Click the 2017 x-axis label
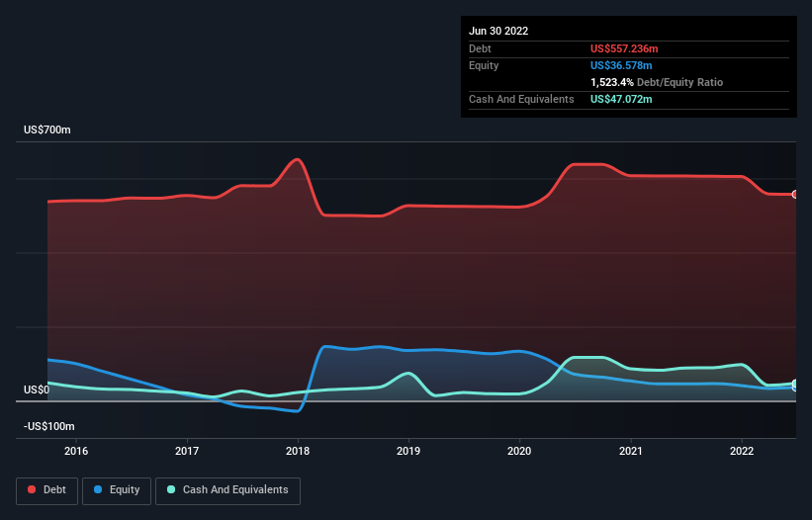 tap(187, 451)
